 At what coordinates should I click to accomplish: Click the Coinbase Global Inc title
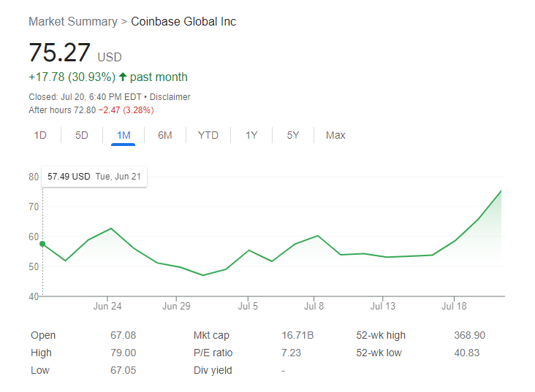(x=183, y=21)
